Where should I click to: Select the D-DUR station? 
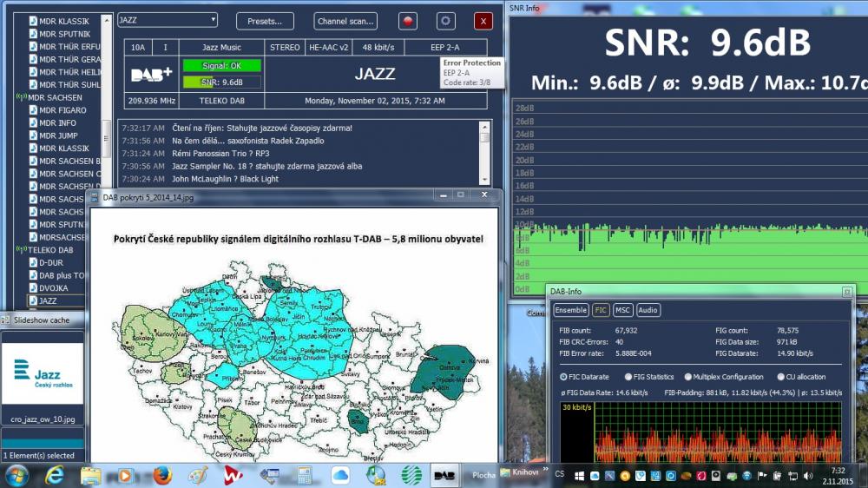point(51,262)
